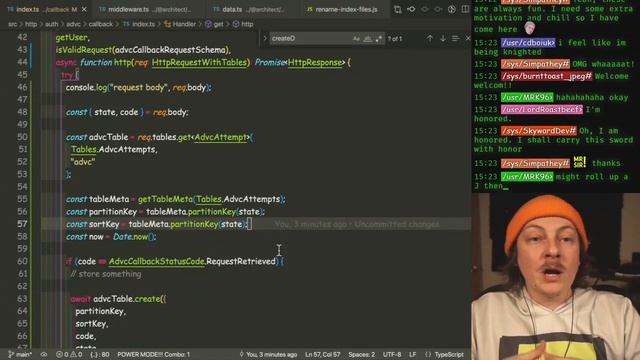Click 'callback' in the breadcrumb path
This screenshot has height=360, width=640.
point(101,24)
